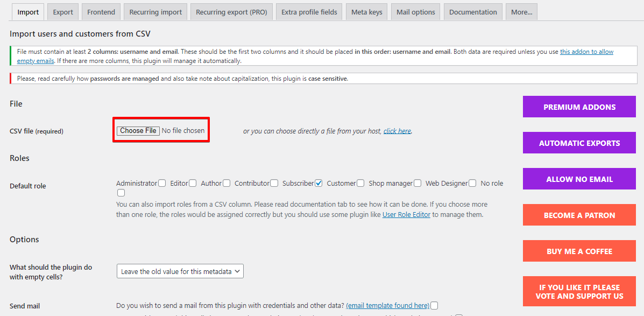Check the Web Designer role checkbox
This screenshot has height=316, width=644.
coord(473,183)
